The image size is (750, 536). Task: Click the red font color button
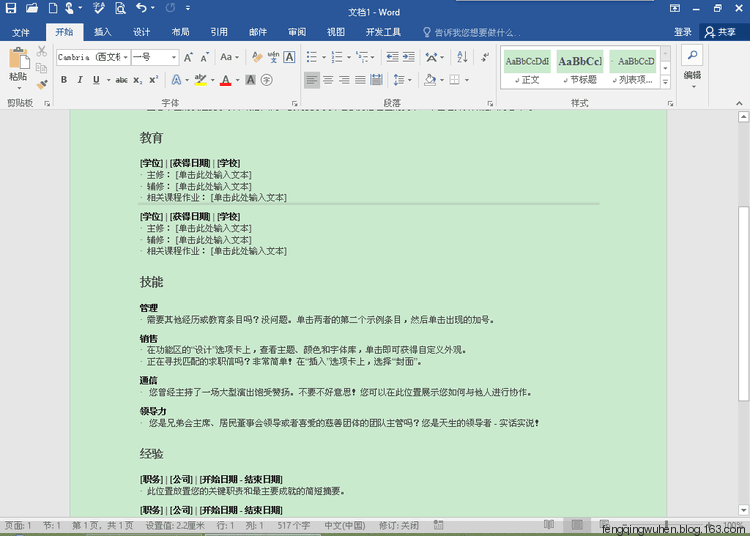click(x=225, y=80)
